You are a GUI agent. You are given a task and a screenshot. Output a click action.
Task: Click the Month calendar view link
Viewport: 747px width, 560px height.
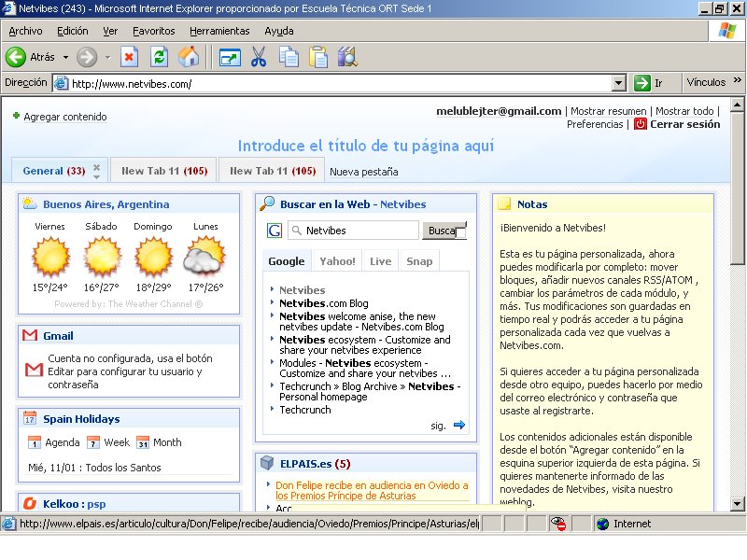coord(167,442)
